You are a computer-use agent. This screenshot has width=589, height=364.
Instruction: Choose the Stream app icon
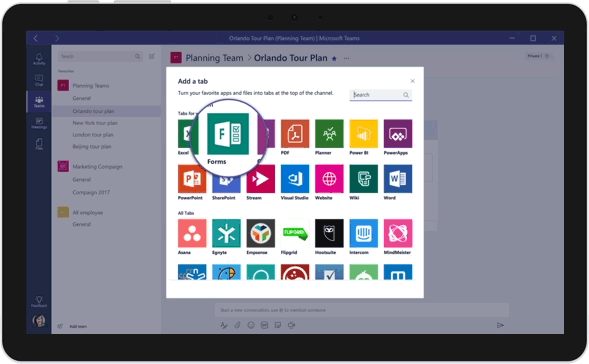[260, 179]
